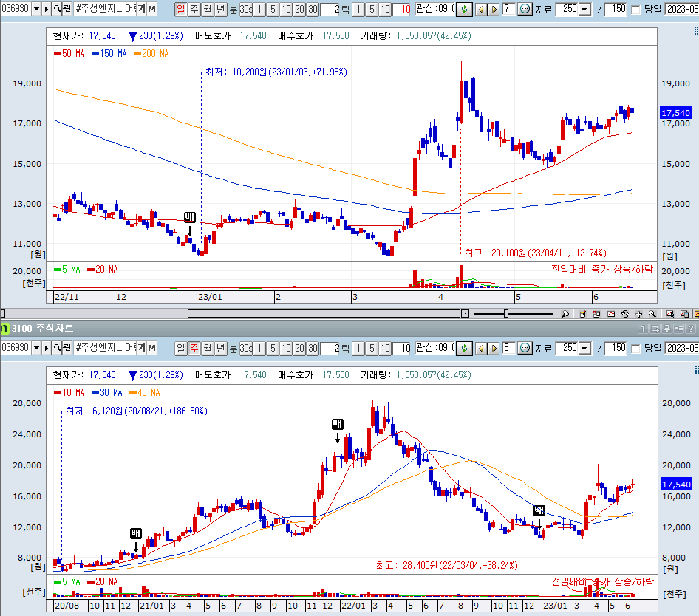Click the clock icon in bottom toolbar
The height and width of the screenshot is (616, 699).
pos(525,348)
